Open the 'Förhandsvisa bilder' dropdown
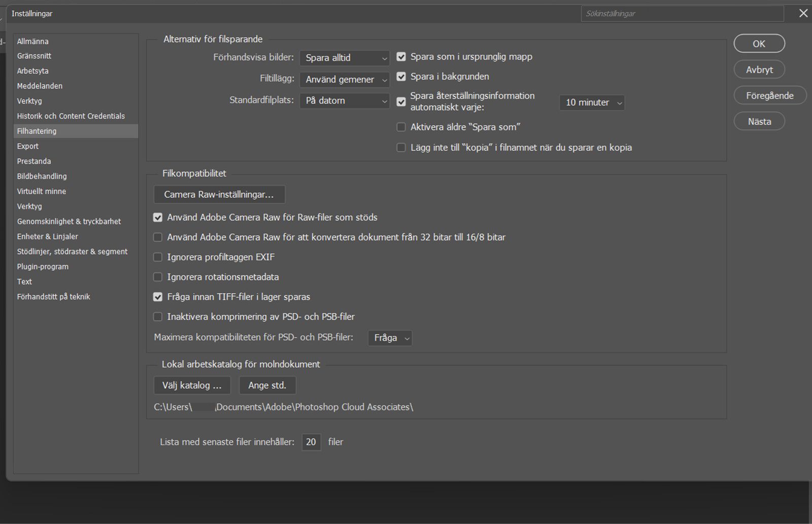Image resolution: width=812 pixels, height=524 pixels. point(345,58)
